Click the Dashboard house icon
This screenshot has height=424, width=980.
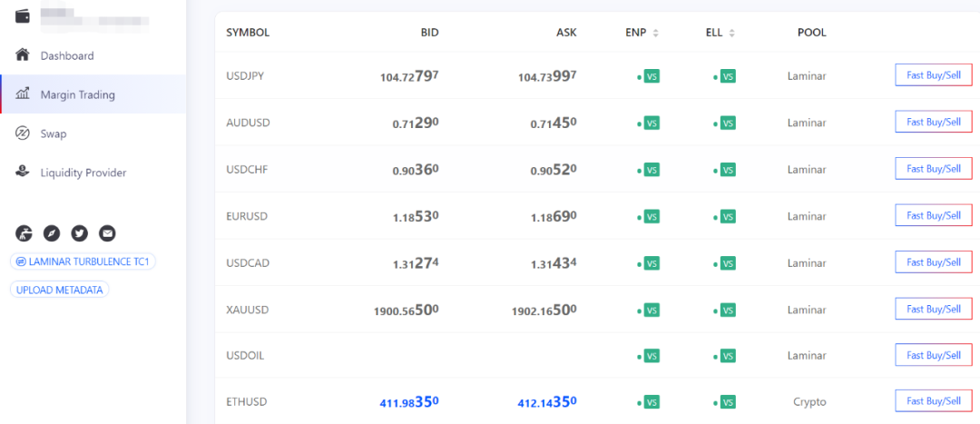(24, 55)
